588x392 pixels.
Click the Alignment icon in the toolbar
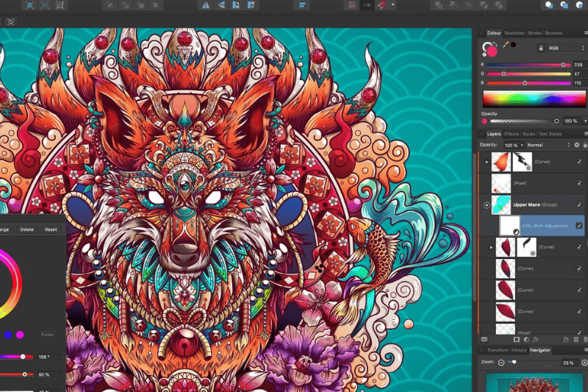[302, 5]
